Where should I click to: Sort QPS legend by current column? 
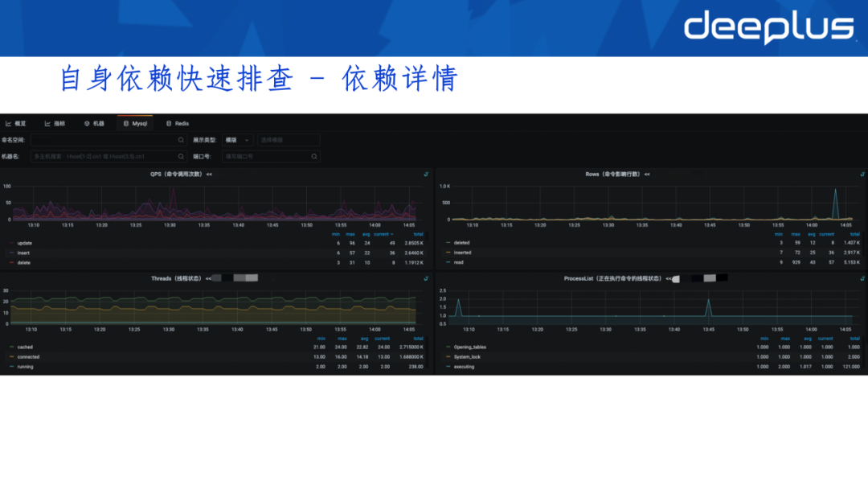383,234
